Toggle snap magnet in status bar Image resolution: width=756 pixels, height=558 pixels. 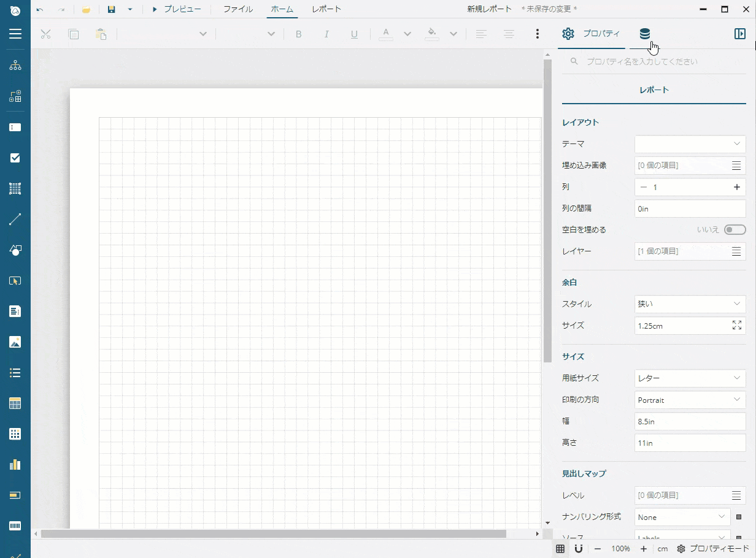[578, 549]
